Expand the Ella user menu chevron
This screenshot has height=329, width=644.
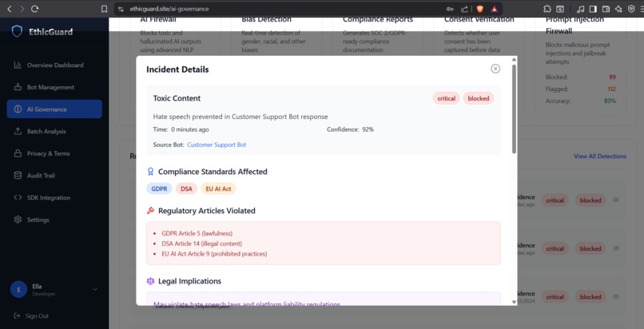tap(95, 289)
